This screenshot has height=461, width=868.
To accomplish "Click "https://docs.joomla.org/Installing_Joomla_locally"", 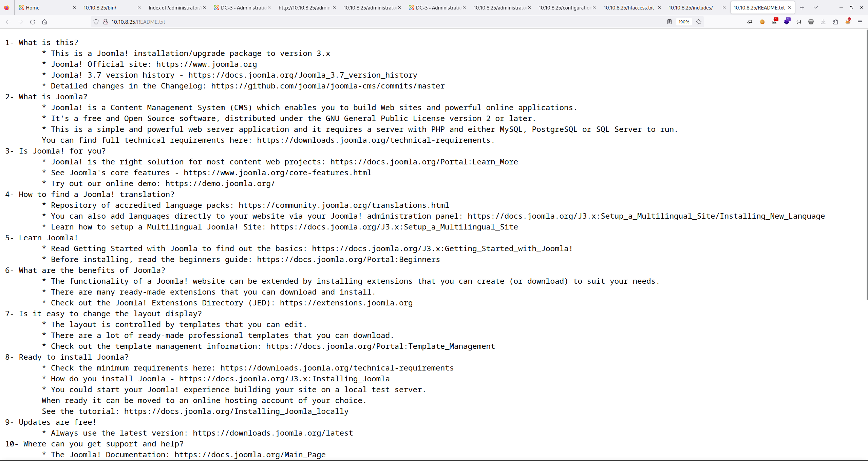I will (x=236, y=411).
